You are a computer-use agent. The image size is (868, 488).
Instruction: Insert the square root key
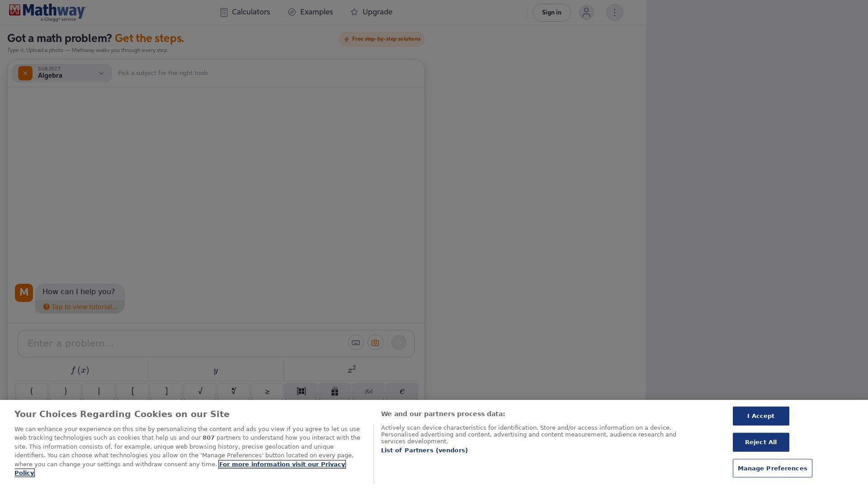[x=200, y=391]
